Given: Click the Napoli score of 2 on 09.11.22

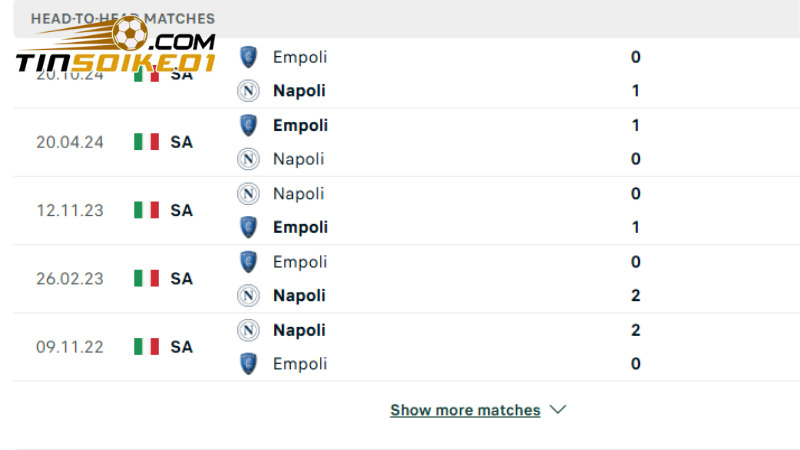Looking at the screenshot, I should coord(636,330).
